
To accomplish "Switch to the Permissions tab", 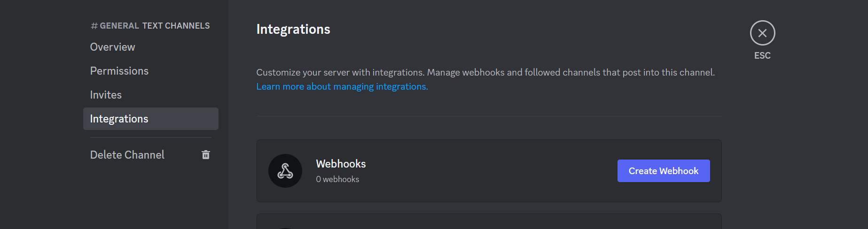I will (x=119, y=71).
